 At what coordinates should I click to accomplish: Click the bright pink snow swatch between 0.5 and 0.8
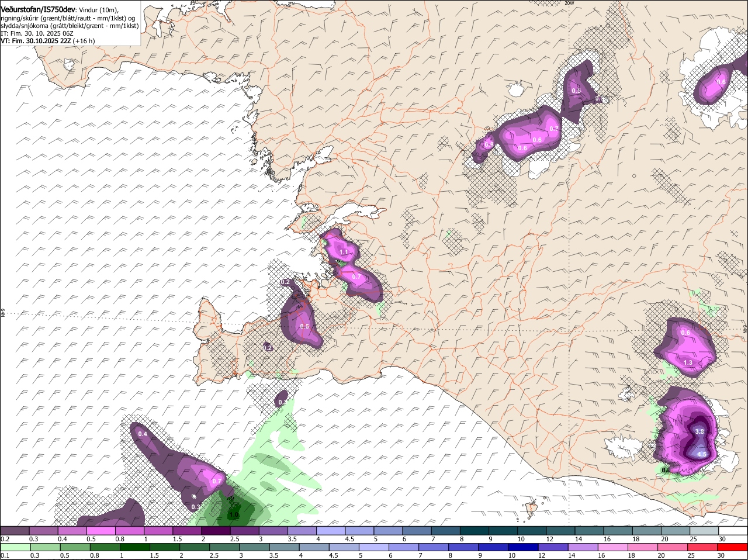pos(101,531)
